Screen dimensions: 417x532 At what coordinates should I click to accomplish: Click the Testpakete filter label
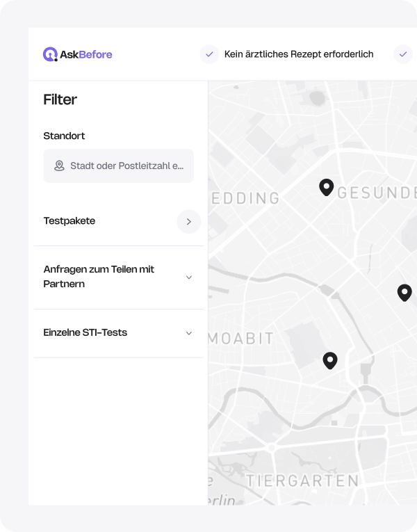(x=69, y=221)
